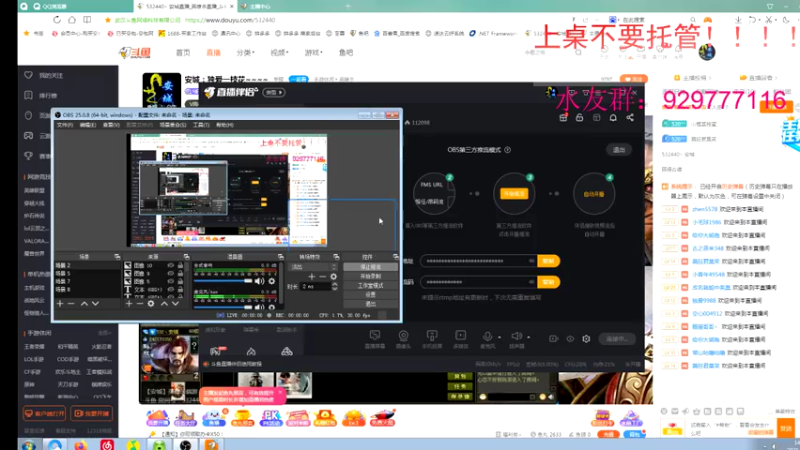Reveal the masked stream URL field

pyautogui.click(x=531, y=261)
